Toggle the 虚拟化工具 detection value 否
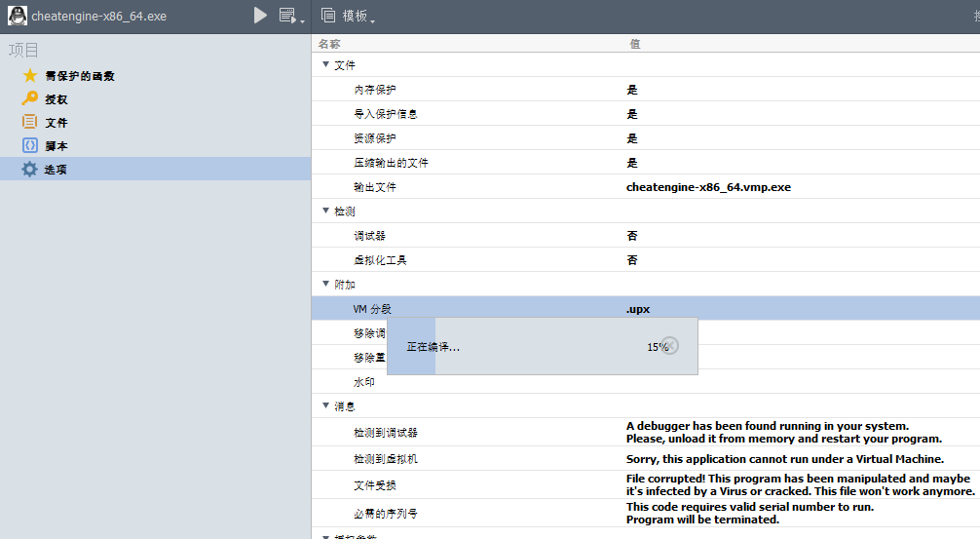This screenshot has width=980, height=539. click(632, 260)
